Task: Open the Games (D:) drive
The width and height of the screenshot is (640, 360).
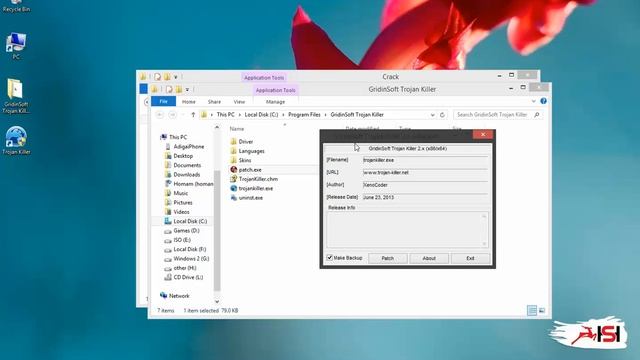Action: tap(182, 230)
